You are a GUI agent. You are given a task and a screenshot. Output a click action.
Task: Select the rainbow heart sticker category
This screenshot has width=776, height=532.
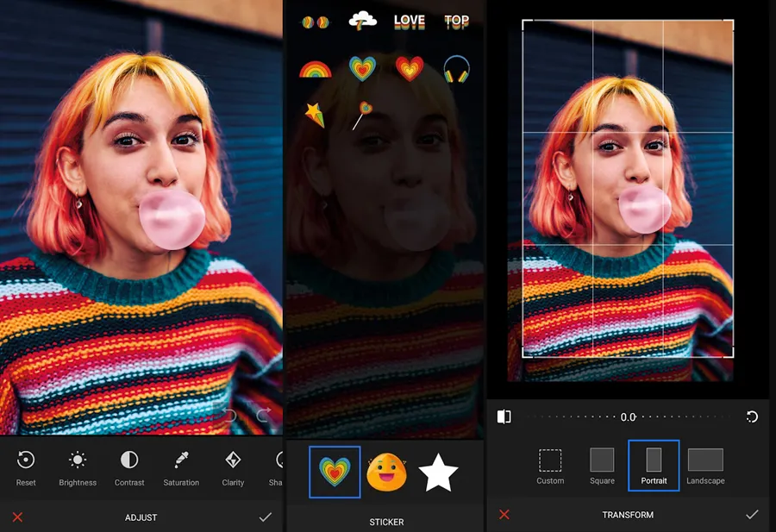[335, 472]
